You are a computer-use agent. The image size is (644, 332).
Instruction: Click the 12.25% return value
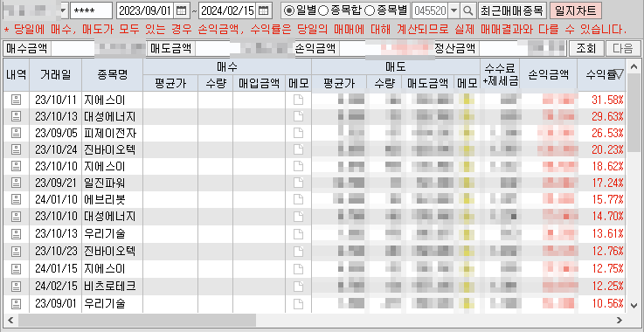607,286
